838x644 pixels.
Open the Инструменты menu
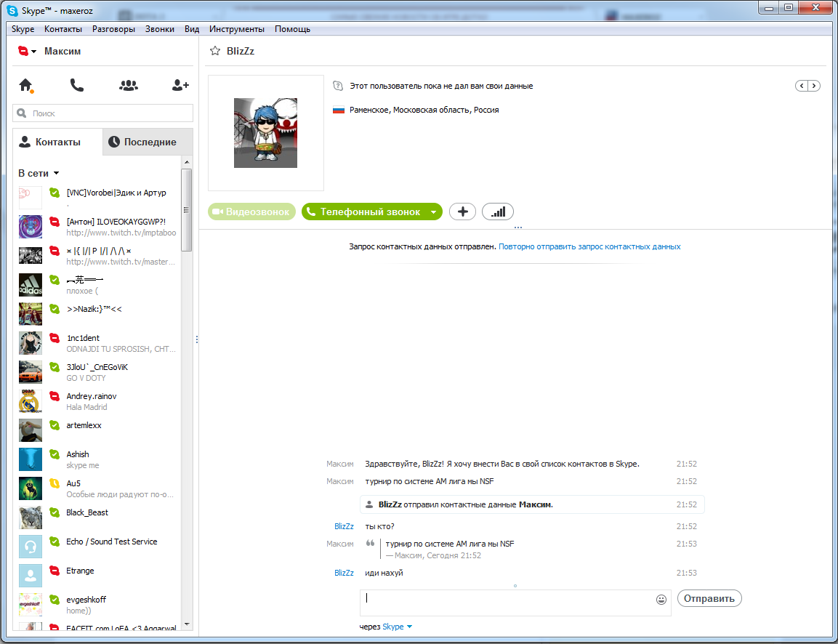(237, 29)
